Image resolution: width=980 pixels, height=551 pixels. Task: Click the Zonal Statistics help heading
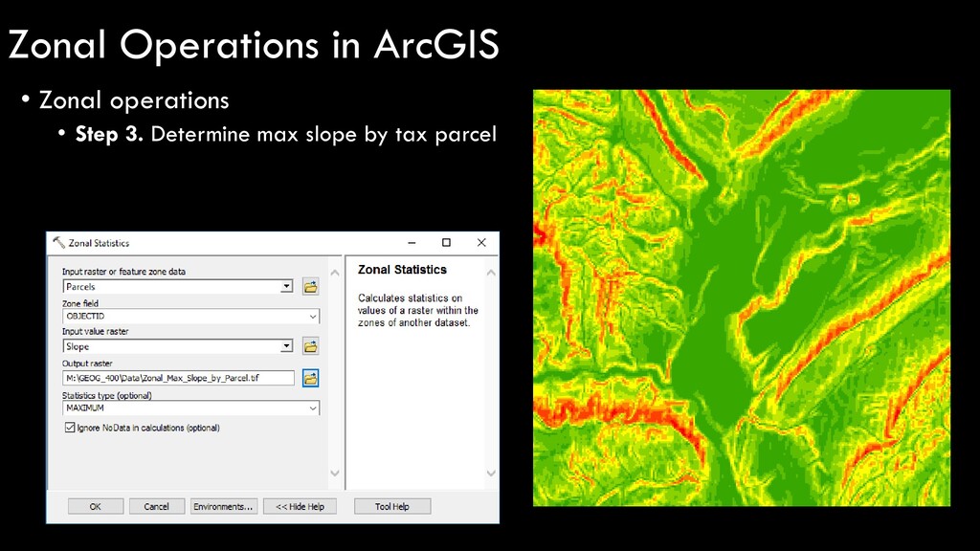click(403, 270)
